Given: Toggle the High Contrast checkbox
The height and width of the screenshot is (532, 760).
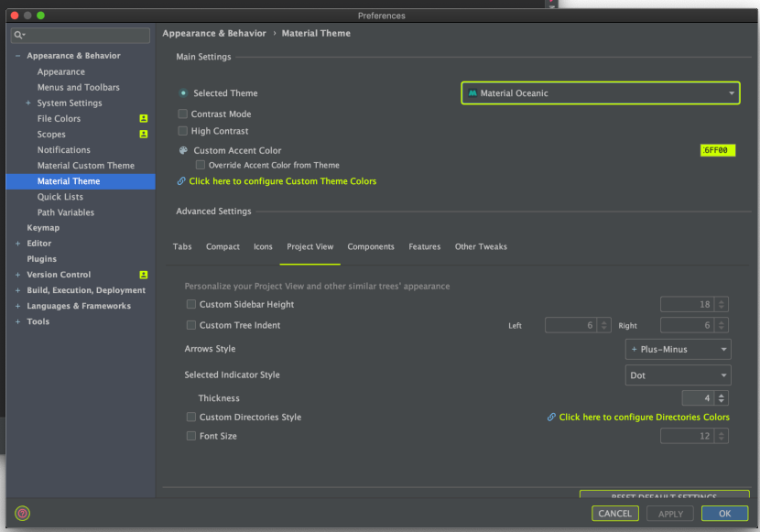Looking at the screenshot, I should tap(183, 131).
